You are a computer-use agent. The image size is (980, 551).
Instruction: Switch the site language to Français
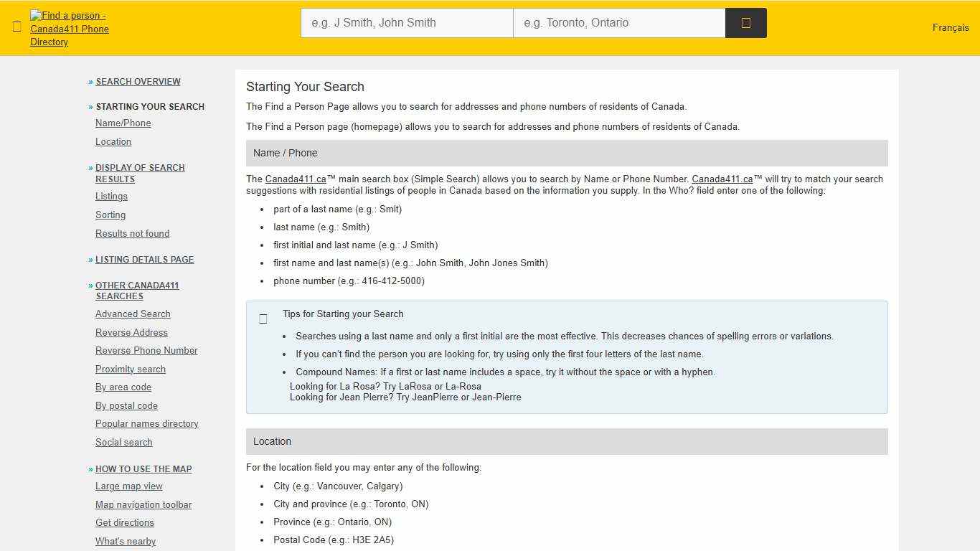[x=950, y=27]
